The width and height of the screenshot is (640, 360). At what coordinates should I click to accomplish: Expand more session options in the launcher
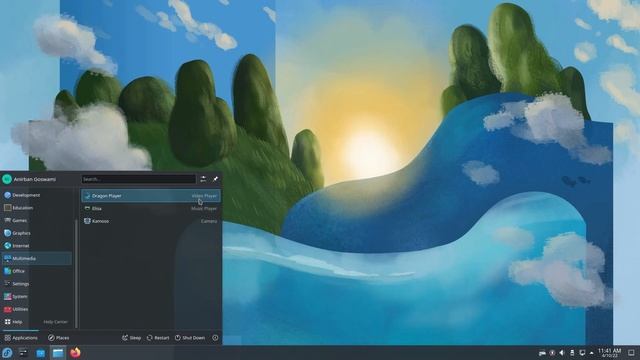point(215,338)
